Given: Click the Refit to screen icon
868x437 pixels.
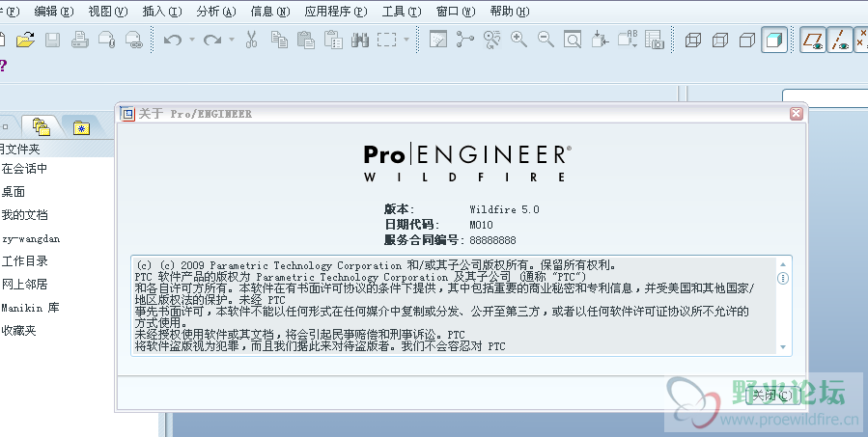Looking at the screenshot, I should [x=573, y=40].
